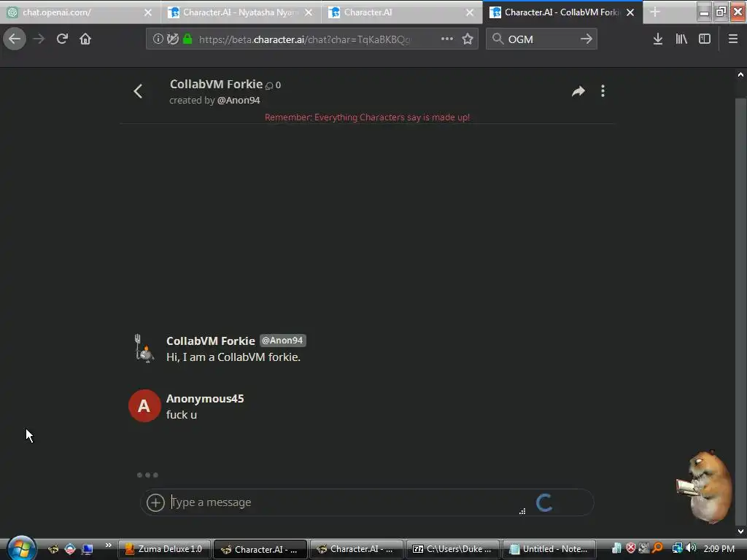Open the second Character.AI taskbar button
Viewport: 747px width, 560px height.
356,549
